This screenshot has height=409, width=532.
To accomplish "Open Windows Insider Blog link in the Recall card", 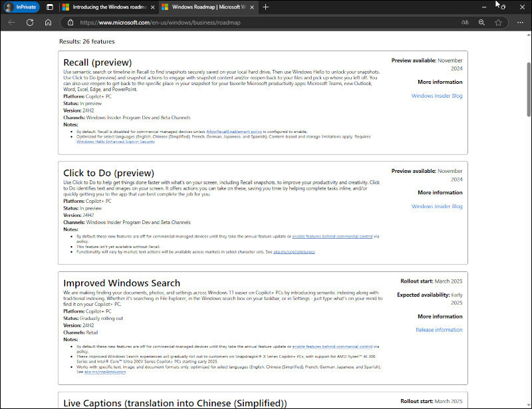I will [437, 96].
